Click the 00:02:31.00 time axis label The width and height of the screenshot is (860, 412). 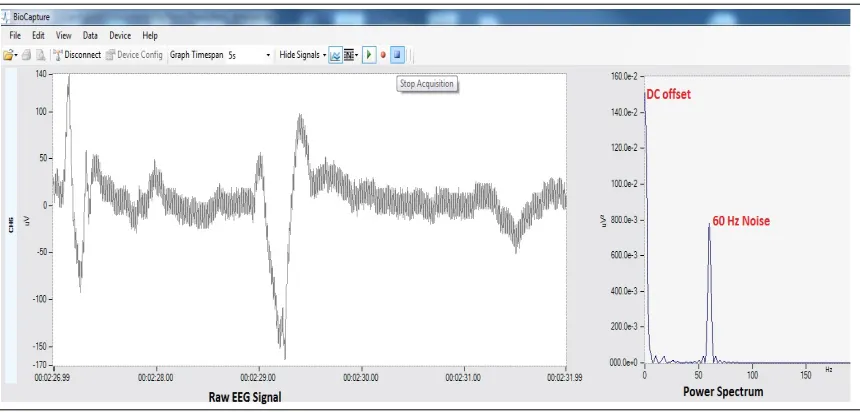pyautogui.click(x=464, y=377)
